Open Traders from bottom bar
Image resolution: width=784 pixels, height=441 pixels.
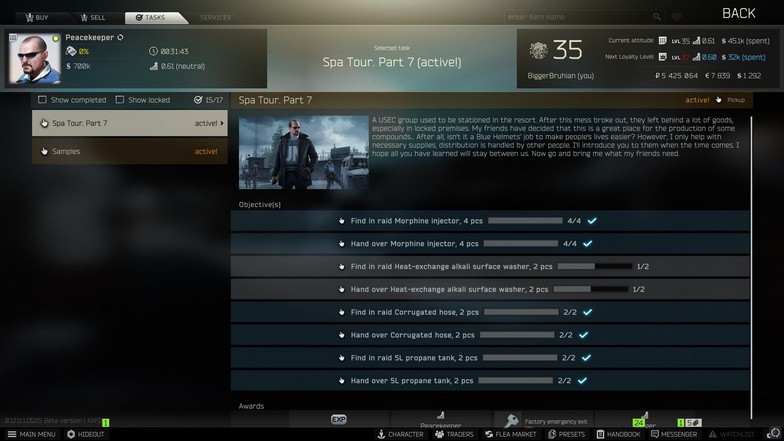click(x=454, y=434)
